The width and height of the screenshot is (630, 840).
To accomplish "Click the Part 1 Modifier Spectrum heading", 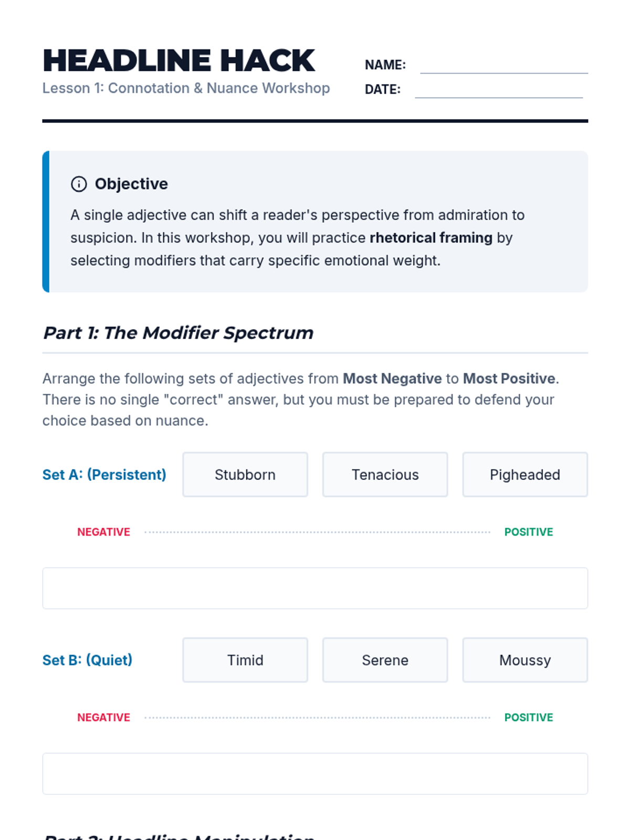I will pyautogui.click(x=178, y=333).
